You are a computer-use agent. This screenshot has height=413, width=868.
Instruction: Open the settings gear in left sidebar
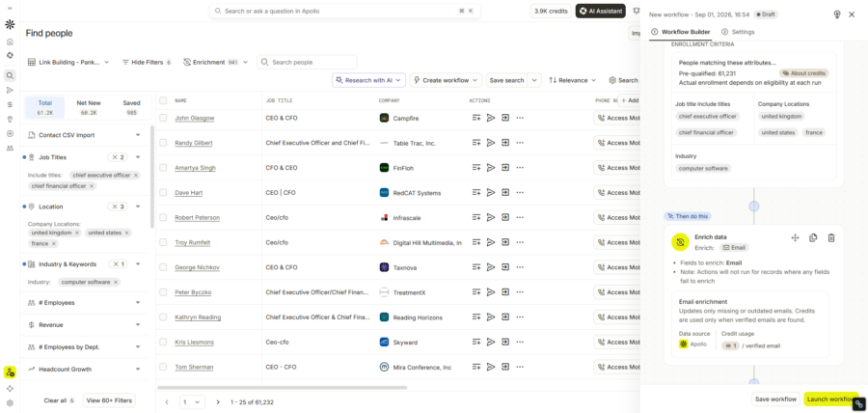(10, 403)
